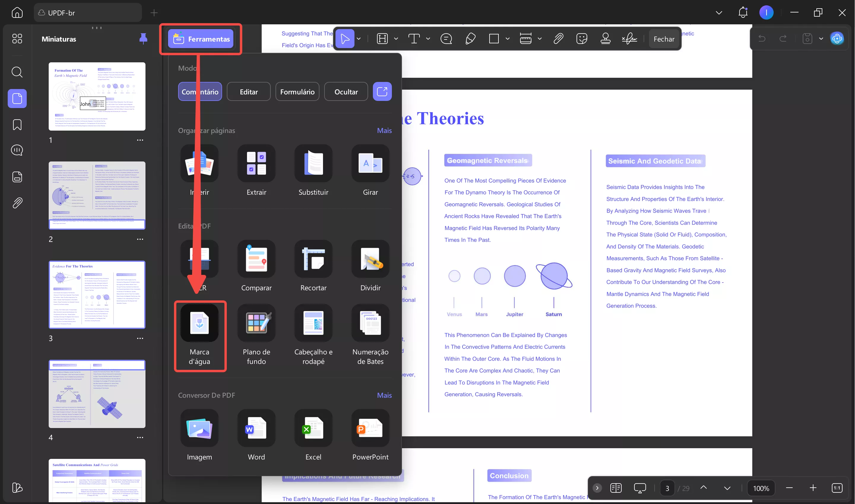Switch to Editar mode
This screenshot has height=504, width=855.
point(249,92)
